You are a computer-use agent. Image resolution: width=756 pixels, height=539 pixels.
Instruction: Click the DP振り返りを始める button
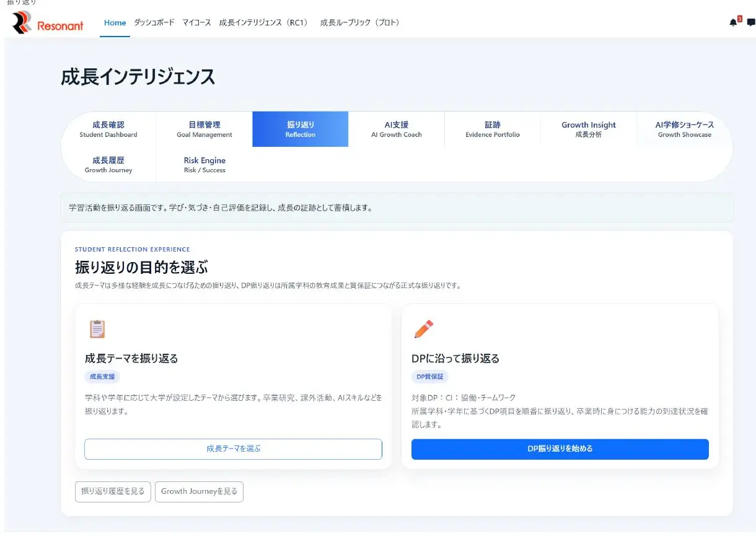pos(560,449)
